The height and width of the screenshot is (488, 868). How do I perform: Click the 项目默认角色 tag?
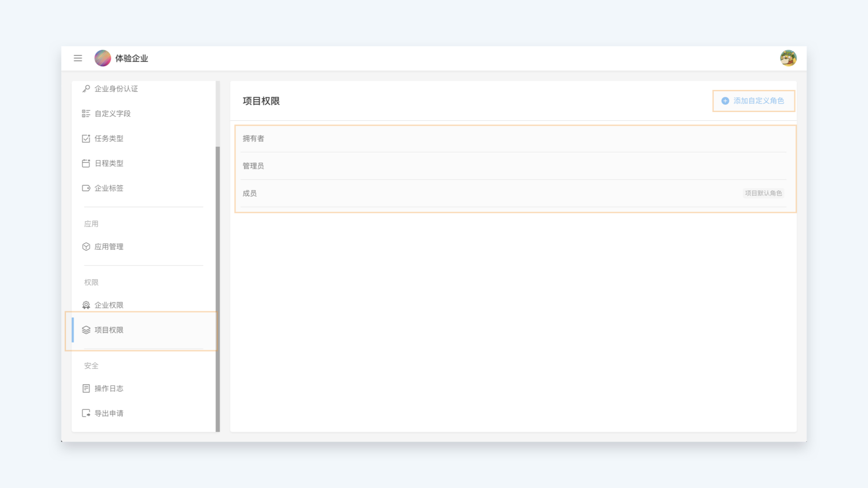(763, 193)
